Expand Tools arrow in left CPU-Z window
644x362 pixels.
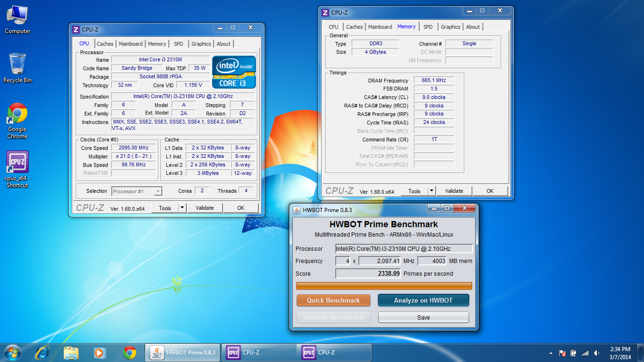tap(183, 208)
